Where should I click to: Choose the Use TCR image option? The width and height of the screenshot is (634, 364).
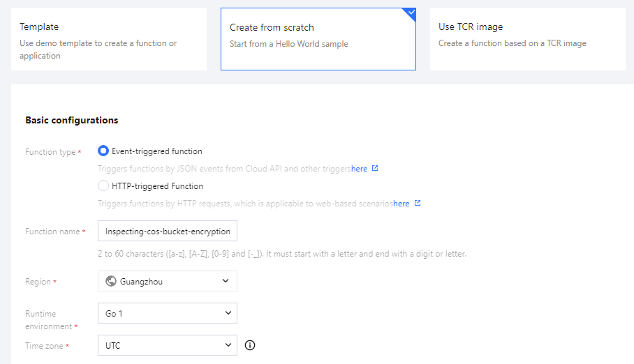click(526, 40)
